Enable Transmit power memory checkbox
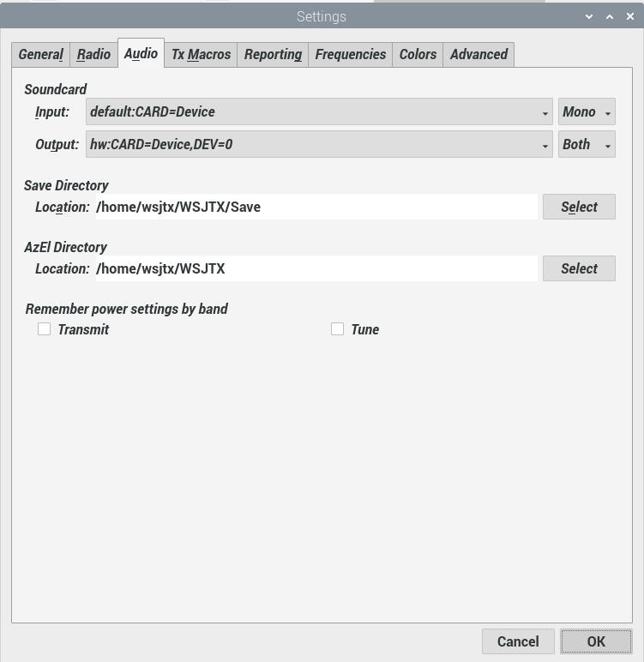Screen dimensions: 644x662 tap(45, 329)
